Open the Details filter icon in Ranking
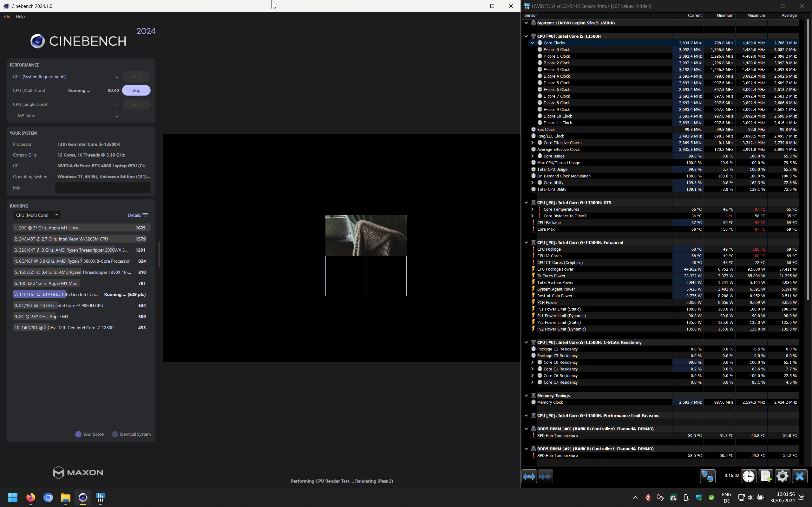Viewport: 812px width, 507px height. pyautogui.click(x=145, y=215)
